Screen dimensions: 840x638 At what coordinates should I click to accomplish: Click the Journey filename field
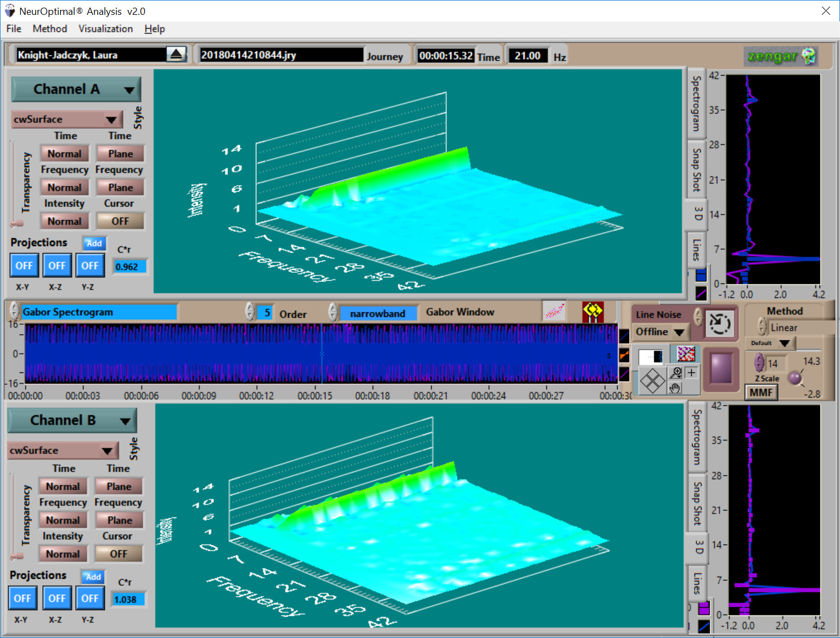(280, 54)
